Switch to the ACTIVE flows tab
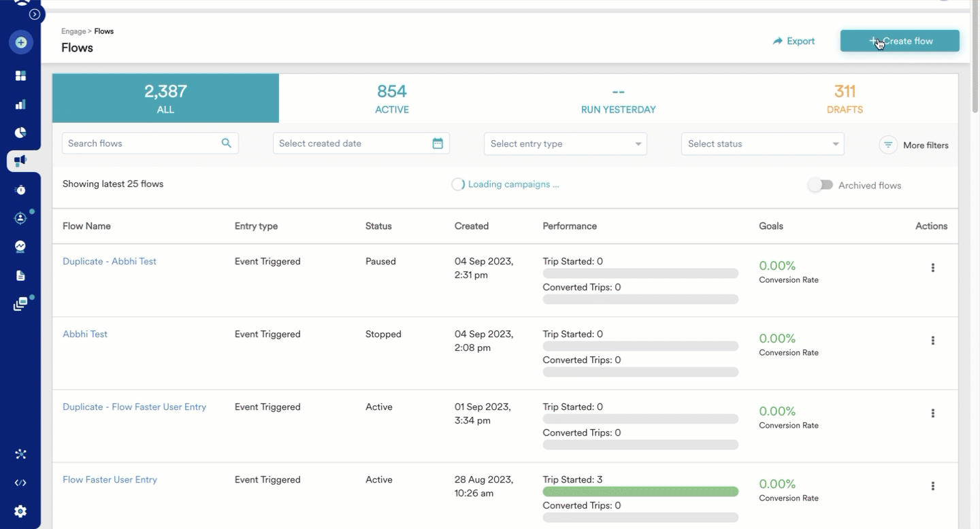980x529 pixels. pyautogui.click(x=392, y=98)
